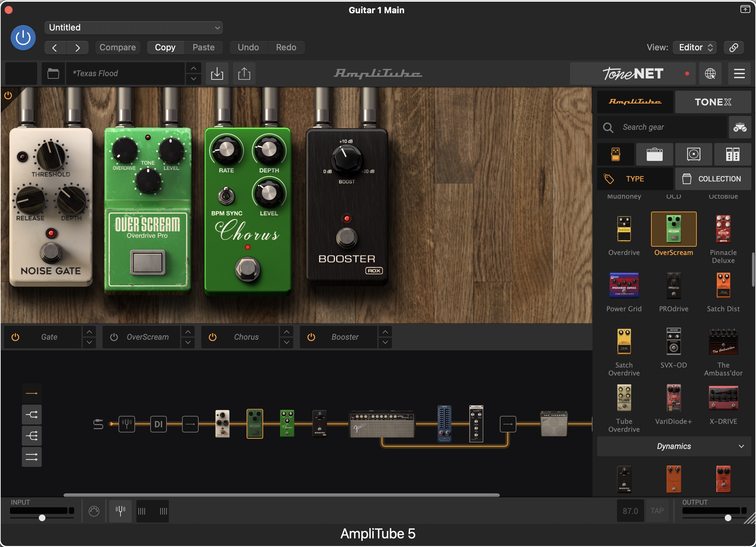
Task: Select the Noise Gate pedal in chain
Action: click(x=222, y=424)
